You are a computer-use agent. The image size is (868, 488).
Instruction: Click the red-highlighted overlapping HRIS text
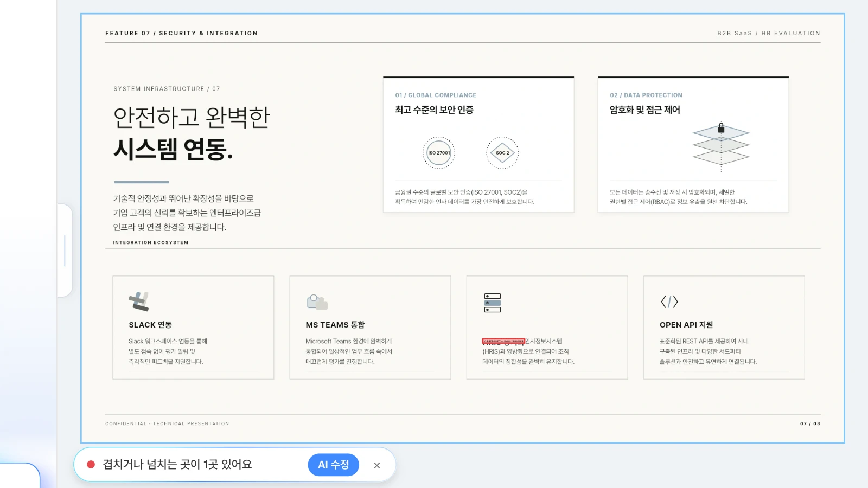503,341
